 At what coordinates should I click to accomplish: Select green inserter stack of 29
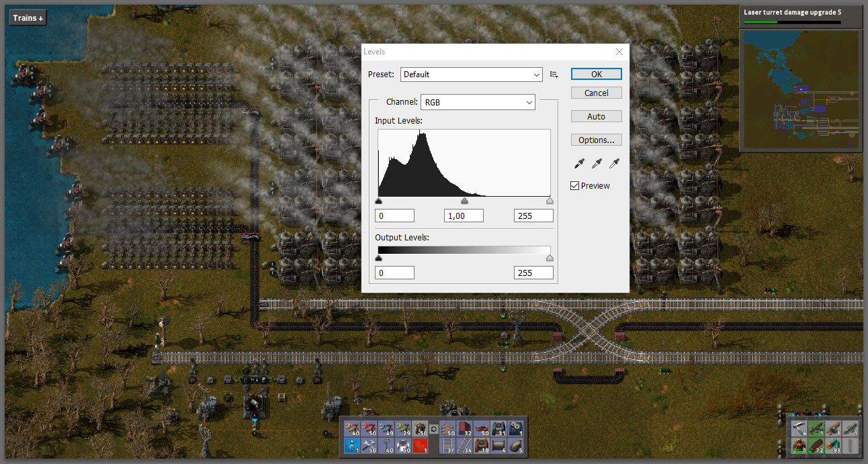[x=403, y=428]
